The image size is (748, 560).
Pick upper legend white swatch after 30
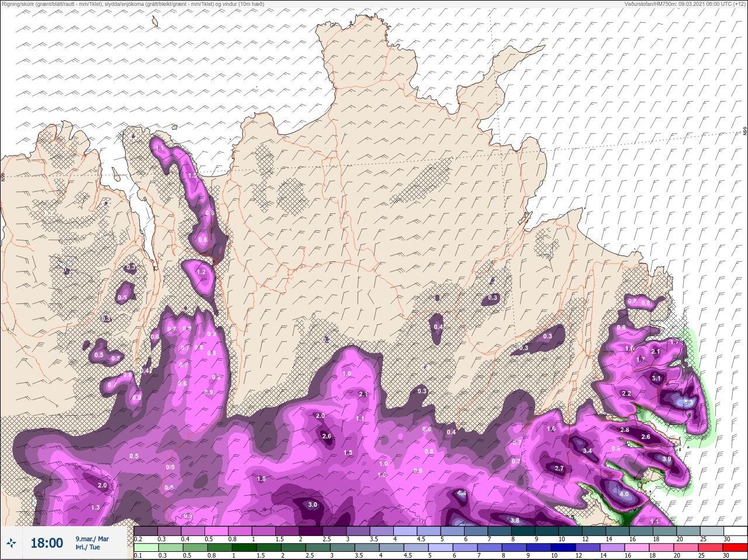click(736, 531)
